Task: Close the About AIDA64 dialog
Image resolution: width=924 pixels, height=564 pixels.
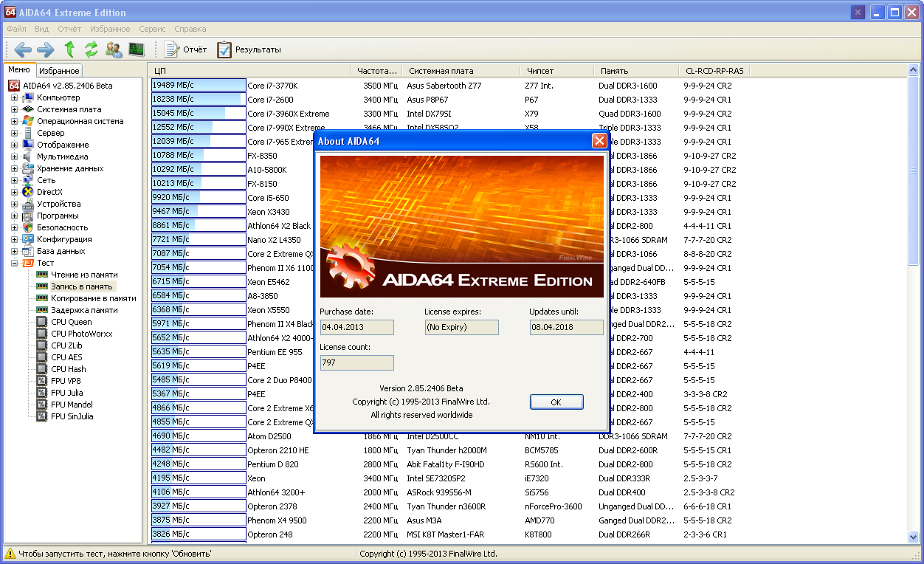Action: [599, 141]
